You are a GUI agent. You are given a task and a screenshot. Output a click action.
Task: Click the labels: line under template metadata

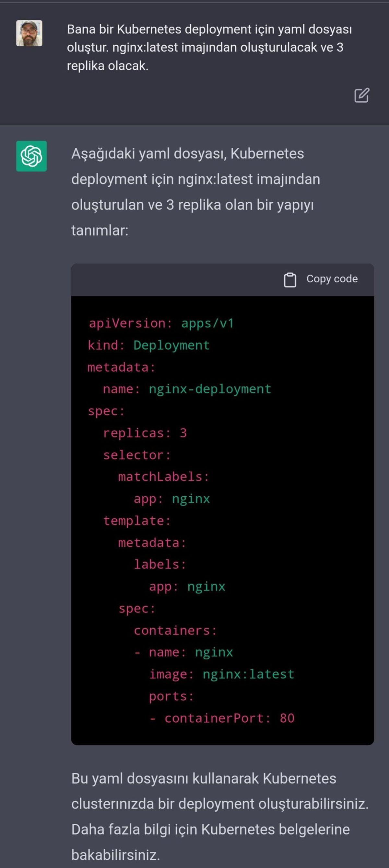point(160,564)
